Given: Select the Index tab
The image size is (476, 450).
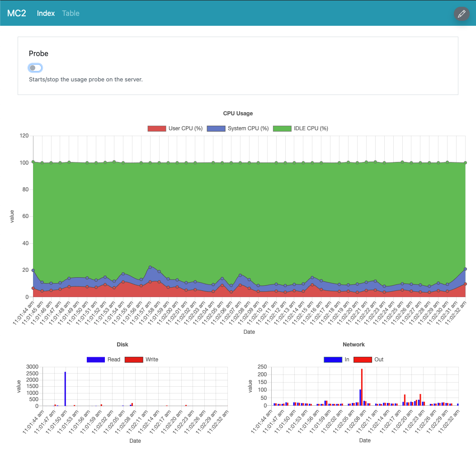Looking at the screenshot, I should pyautogui.click(x=46, y=13).
